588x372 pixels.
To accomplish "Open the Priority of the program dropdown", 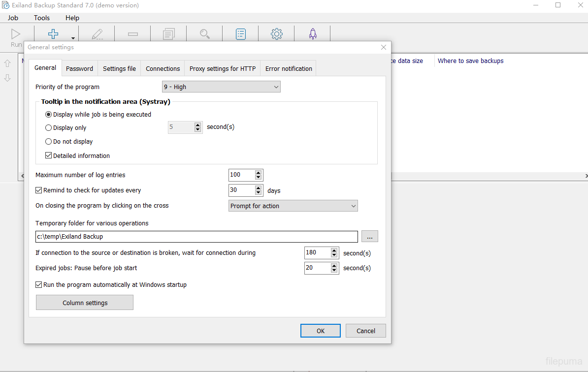I will coord(221,87).
